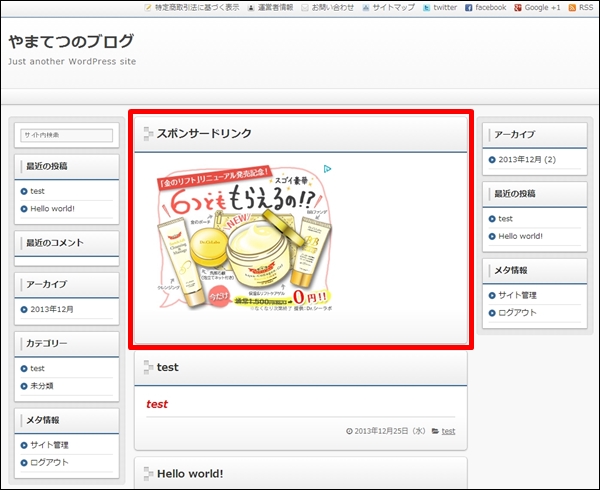Click ログアウト in left メタ情報
600x490 pixels.
49,462
